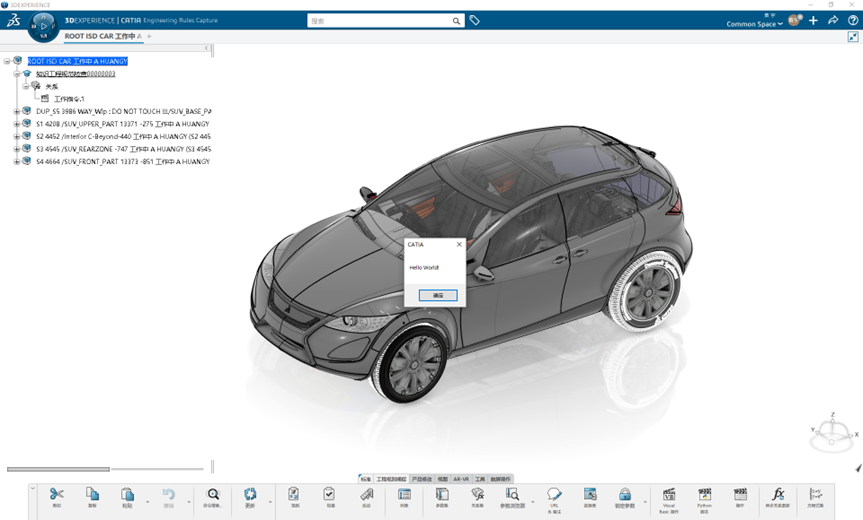
Task: Expand the S2 4452 Interior C-Beyond node
Action: 17,136
